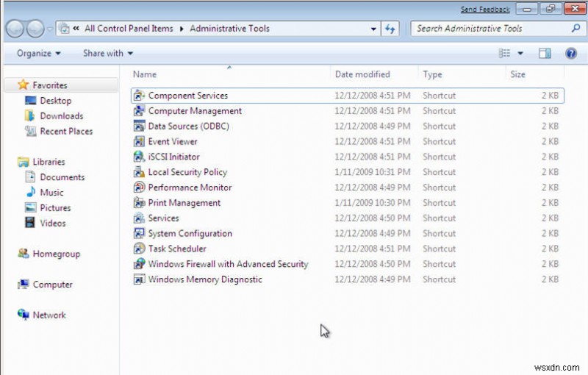Click the System Configuration file name

tap(190, 234)
